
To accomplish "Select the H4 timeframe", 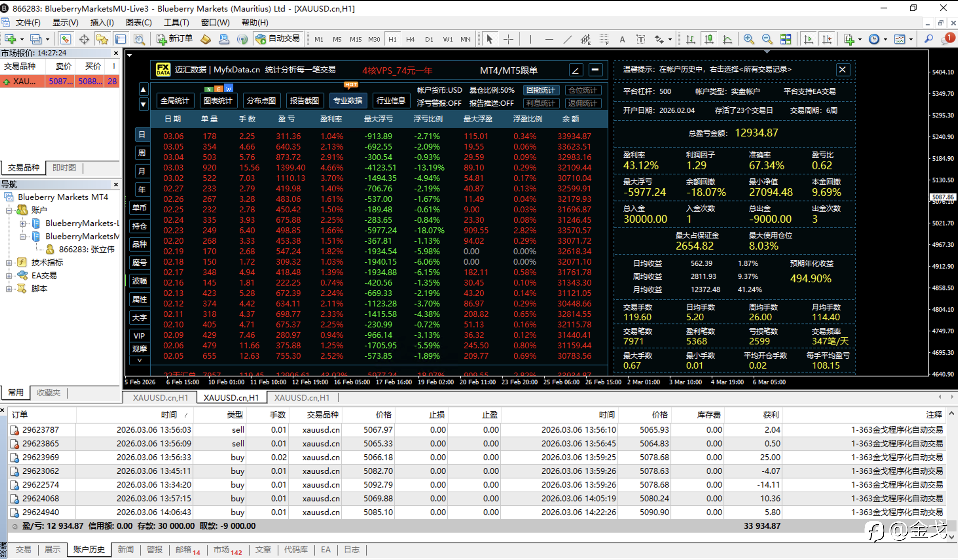I will [x=410, y=39].
